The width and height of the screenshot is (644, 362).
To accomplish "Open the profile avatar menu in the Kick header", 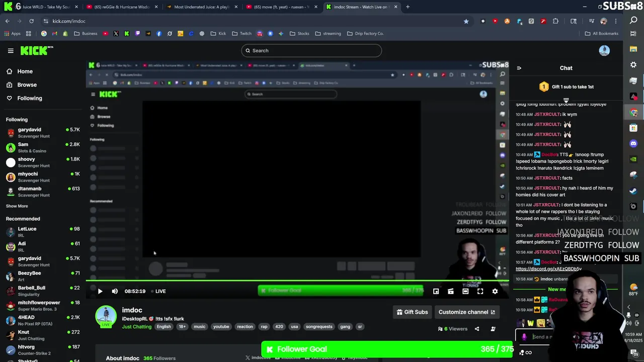I will coord(604,50).
